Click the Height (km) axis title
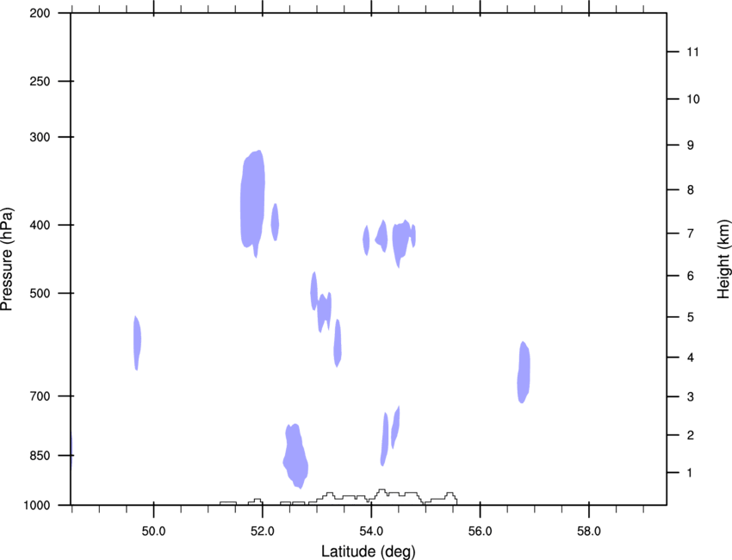The height and width of the screenshot is (560, 732). 723,259
